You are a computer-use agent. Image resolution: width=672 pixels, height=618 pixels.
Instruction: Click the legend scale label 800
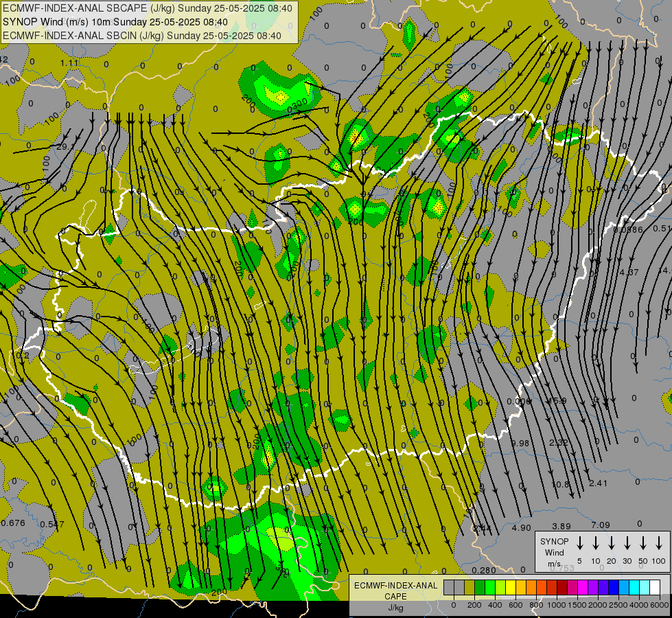[x=536, y=605]
